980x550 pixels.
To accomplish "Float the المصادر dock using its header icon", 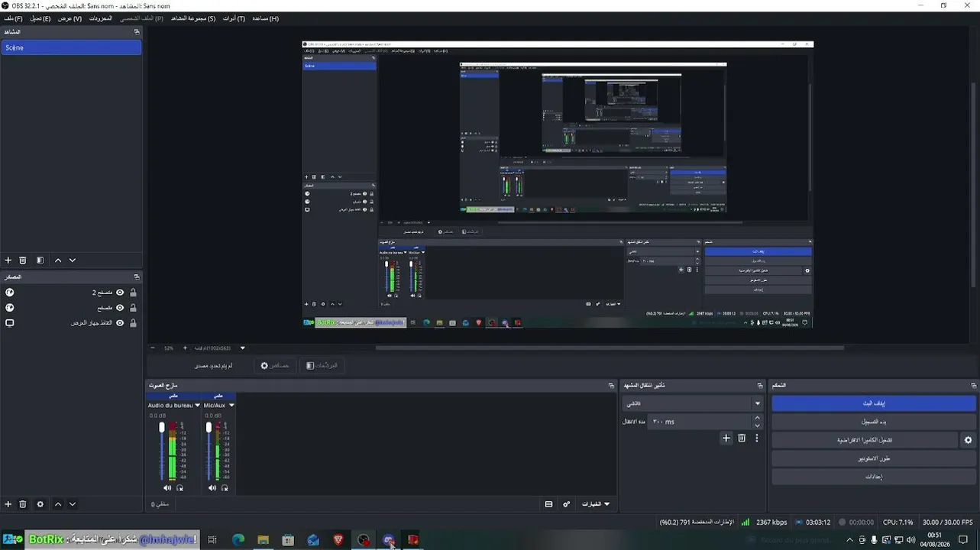I will click(x=137, y=277).
